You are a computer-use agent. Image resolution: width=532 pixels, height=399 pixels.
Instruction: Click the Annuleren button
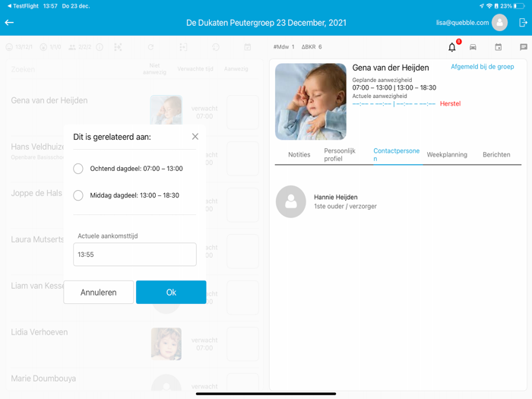point(98,292)
